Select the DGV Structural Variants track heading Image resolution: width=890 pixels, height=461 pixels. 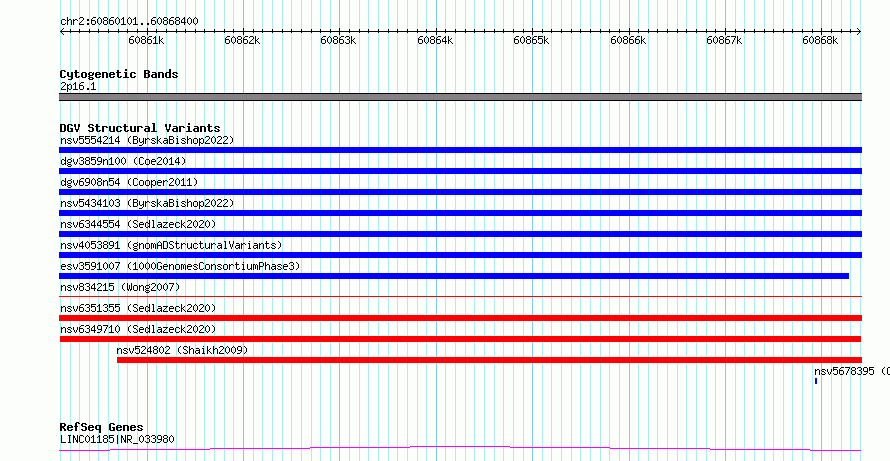[140, 128]
